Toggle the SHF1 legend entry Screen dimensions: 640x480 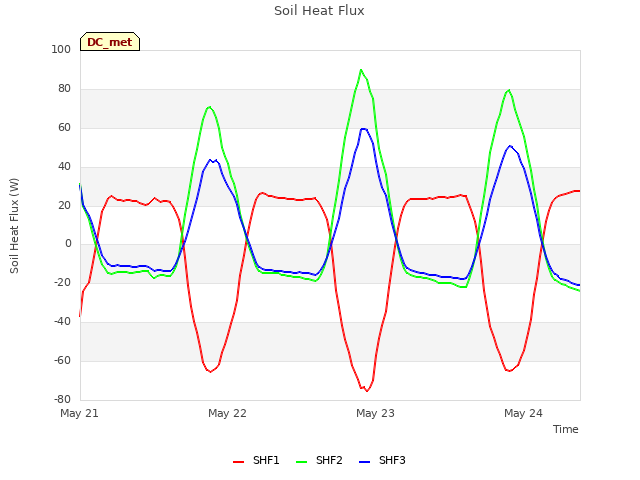[x=256, y=460]
